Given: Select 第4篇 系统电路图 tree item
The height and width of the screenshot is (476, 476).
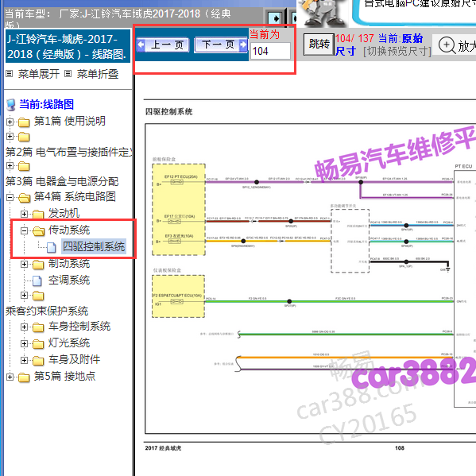Looking at the screenshot, I should tap(75, 196).
